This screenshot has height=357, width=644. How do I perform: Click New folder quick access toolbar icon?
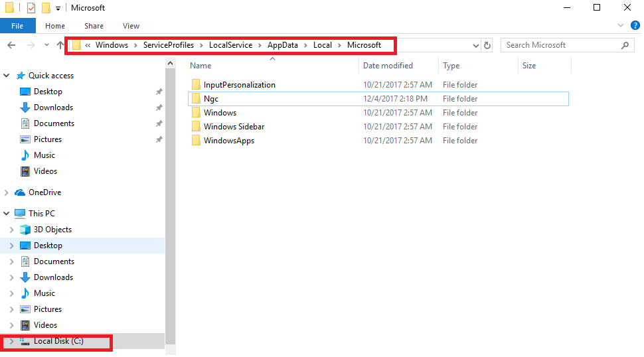tap(46, 8)
